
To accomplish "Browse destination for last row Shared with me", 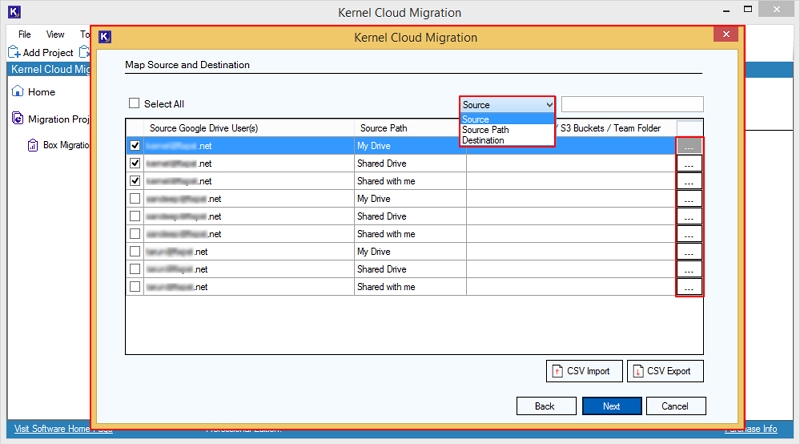I will 689,287.
